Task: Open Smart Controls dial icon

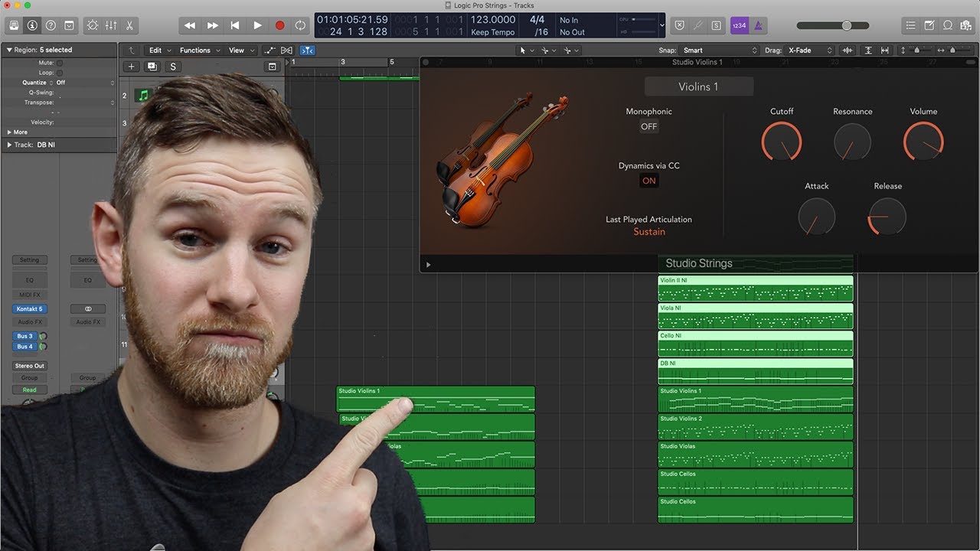Action: (93, 25)
